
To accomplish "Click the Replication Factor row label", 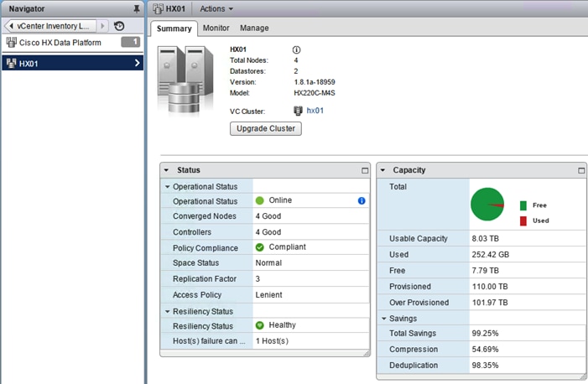I will point(205,279).
